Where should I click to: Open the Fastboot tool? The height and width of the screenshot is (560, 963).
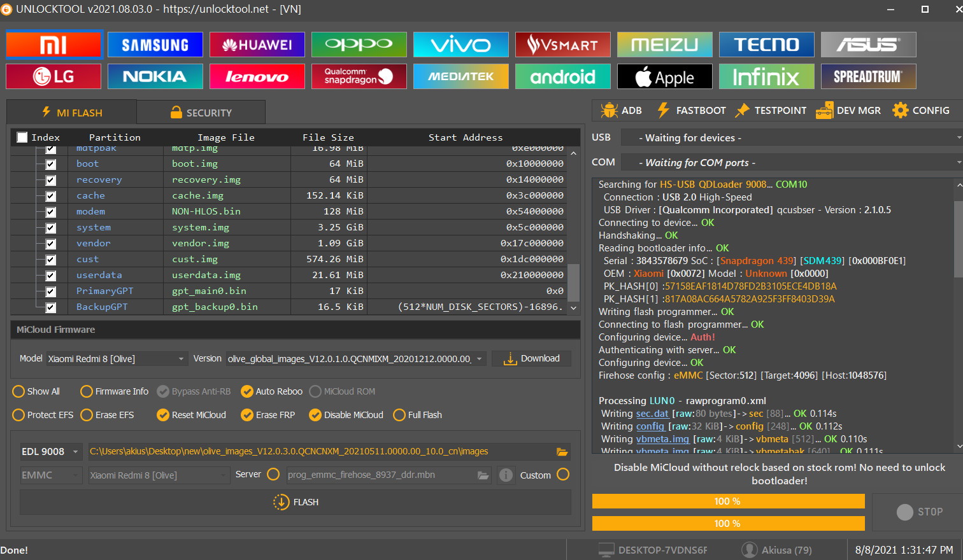tap(691, 110)
